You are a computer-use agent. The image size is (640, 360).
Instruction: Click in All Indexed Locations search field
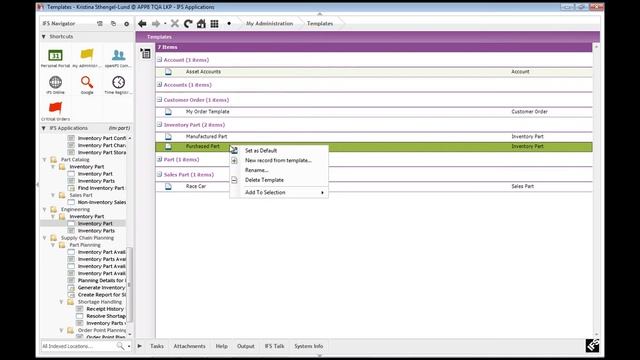coord(78,346)
